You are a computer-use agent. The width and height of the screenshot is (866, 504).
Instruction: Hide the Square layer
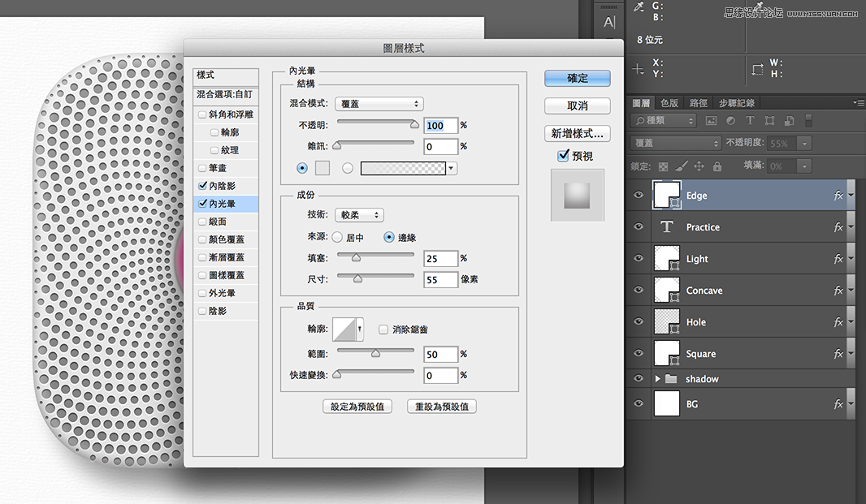(x=639, y=353)
